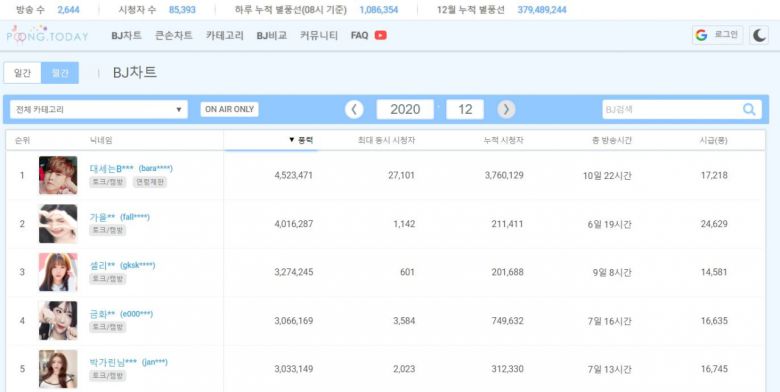780x392 pixels.
Task: Open the 가을** (fall****) link
Action: [119, 217]
